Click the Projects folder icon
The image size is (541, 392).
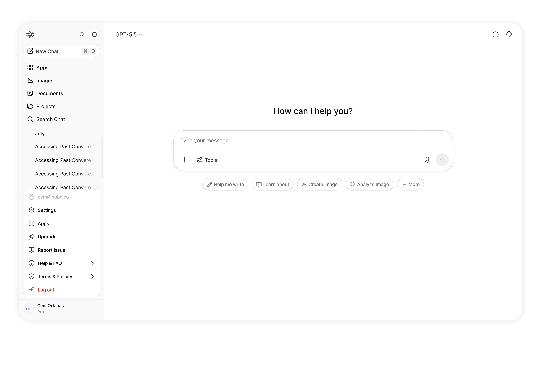pos(30,106)
